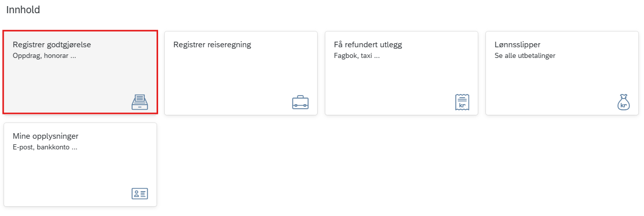Click the 'Oppdrag, honorar ...' subtitle
Image resolution: width=644 pixels, height=216 pixels.
(x=44, y=56)
